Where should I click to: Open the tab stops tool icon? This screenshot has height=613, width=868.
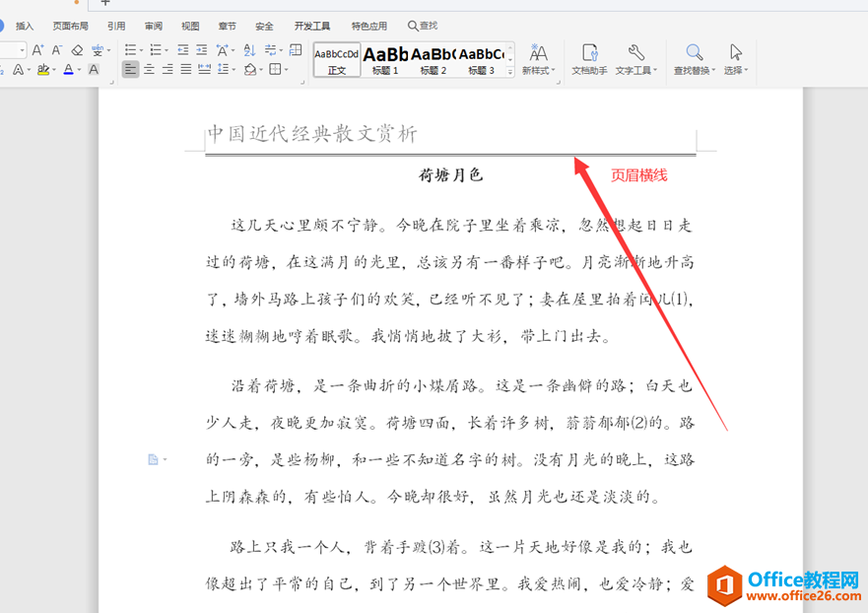(296, 50)
